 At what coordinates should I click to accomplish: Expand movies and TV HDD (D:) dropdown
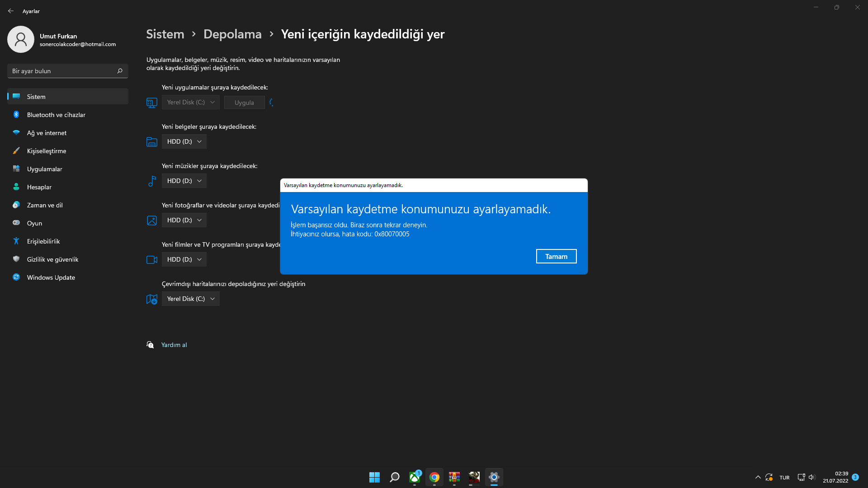184,259
